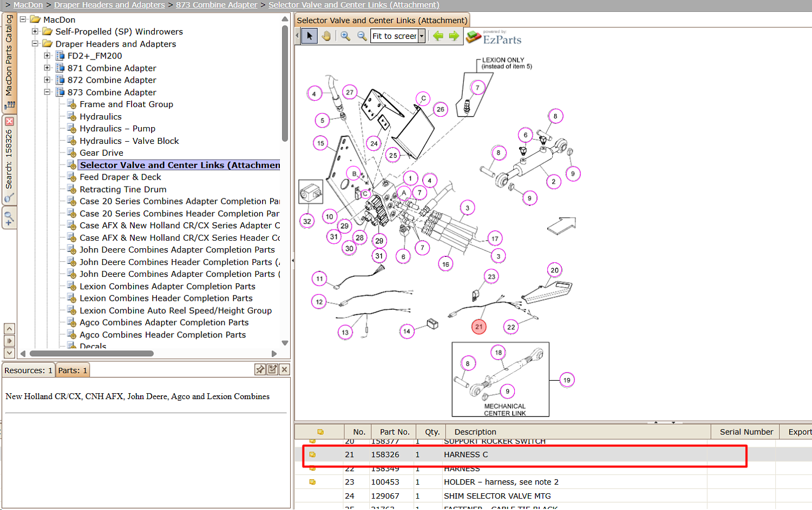812x510 pixels.
Task: Click callout 14 on the diagram
Action: pyautogui.click(x=407, y=331)
